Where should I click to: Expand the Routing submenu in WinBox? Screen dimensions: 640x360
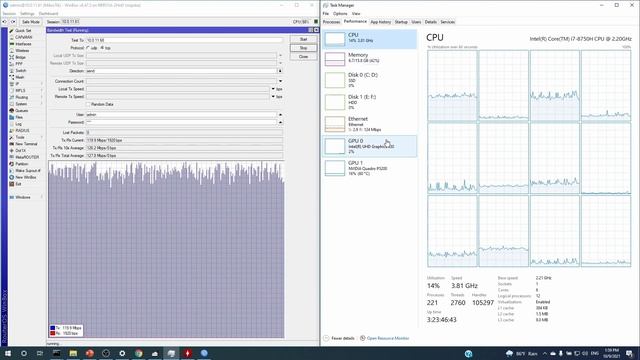[x=42, y=97]
